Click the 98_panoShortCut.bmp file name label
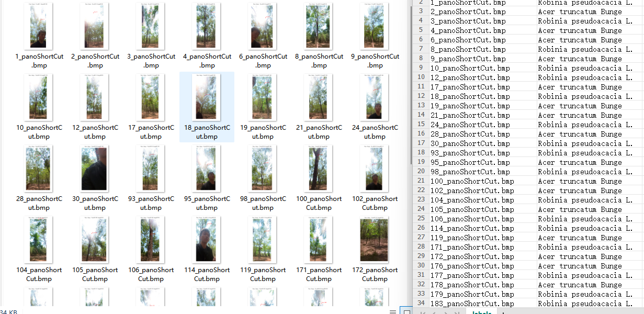This screenshot has height=314, width=644. pyautogui.click(x=263, y=203)
